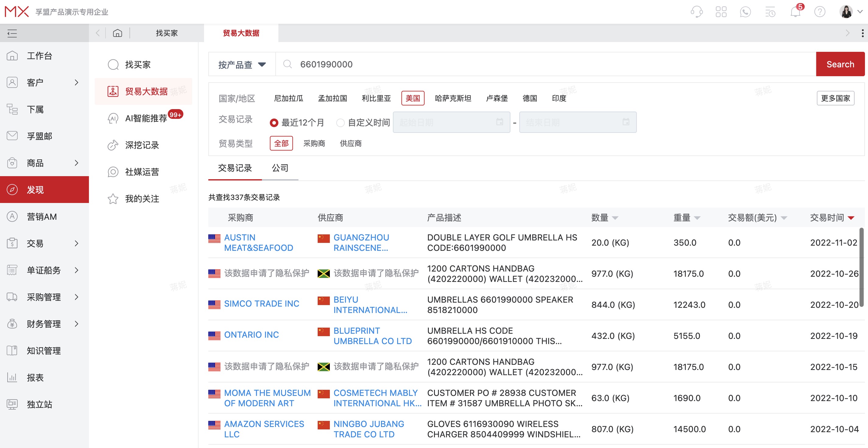868x448 pixels.
Task: Switch to the 公司 tab
Action: click(x=280, y=168)
